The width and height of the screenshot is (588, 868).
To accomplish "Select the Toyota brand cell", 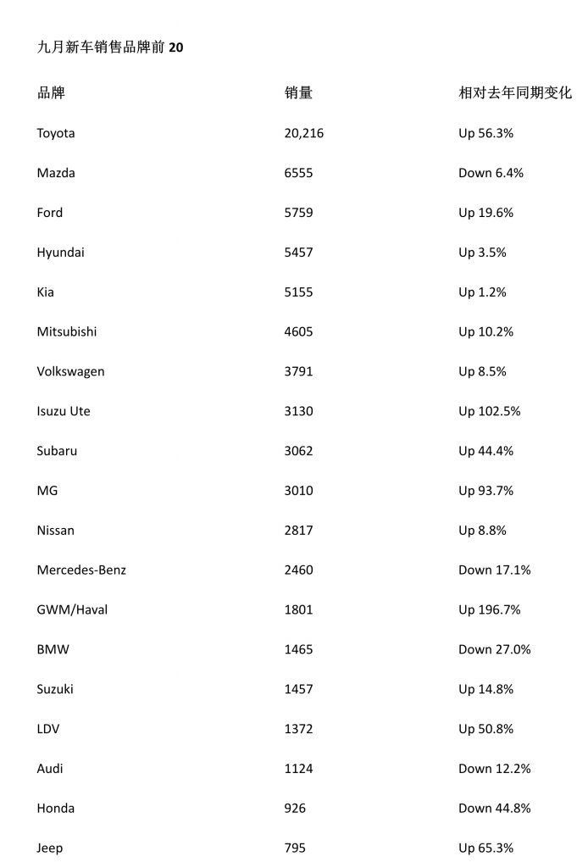I will click(x=56, y=133).
